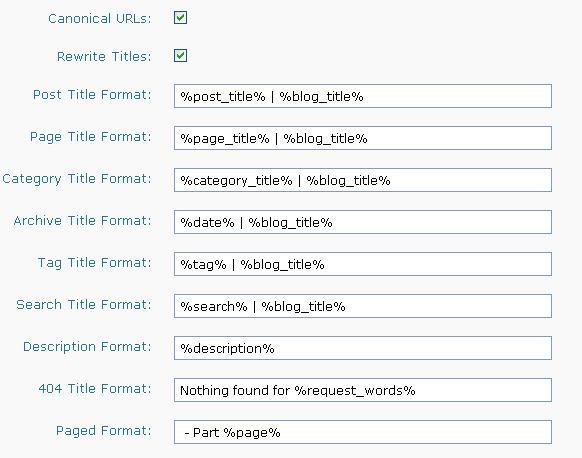Click into the Paged Format field
582x458 pixels.
[363, 432]
